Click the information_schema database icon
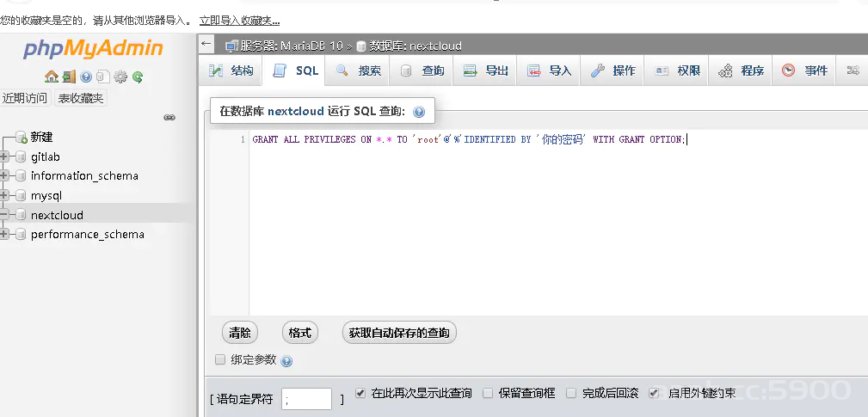This screenshot has width=868, height=417. (21, 176)
